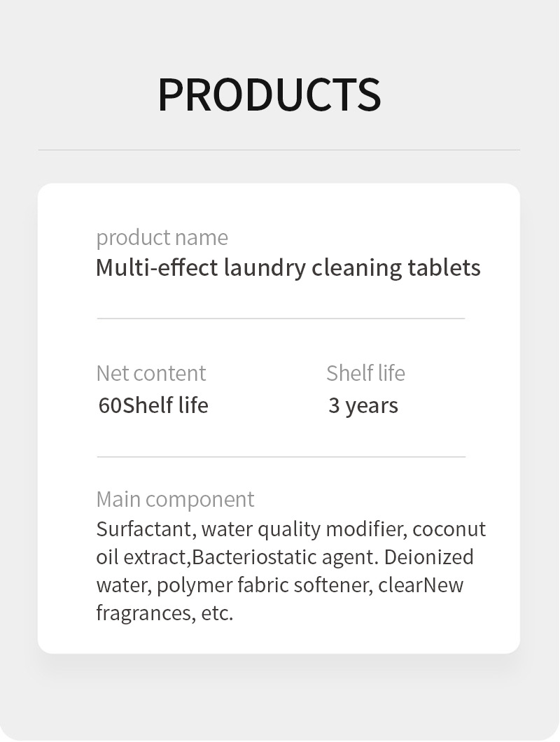Click the "Main component" label
560x742 pixels.
pos(175,499)
